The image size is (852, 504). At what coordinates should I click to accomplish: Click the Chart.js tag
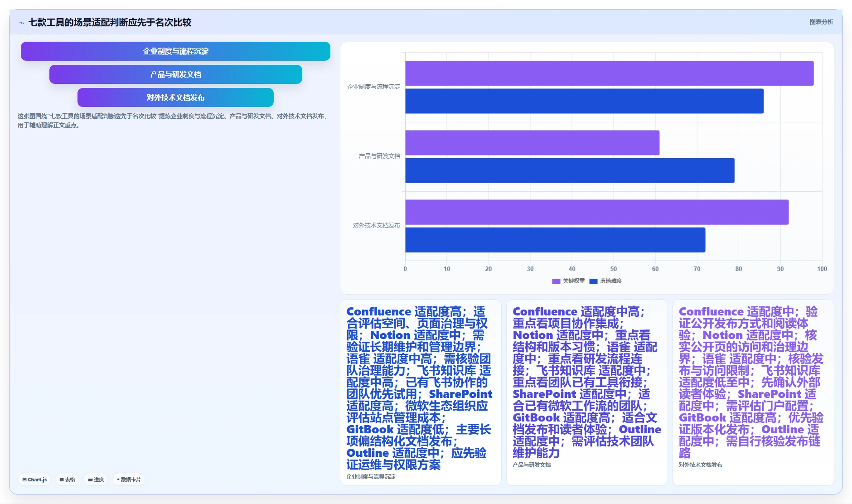tap(34, 480)
